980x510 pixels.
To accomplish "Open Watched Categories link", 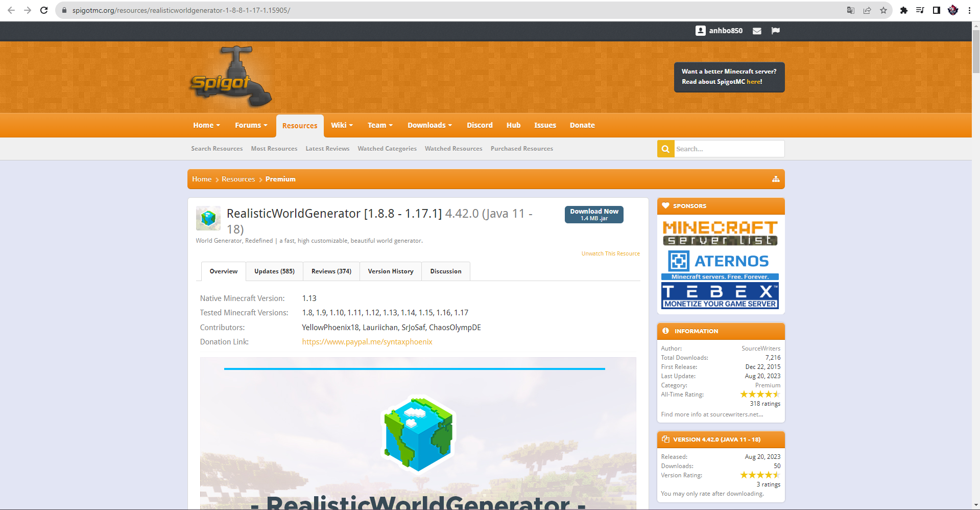I will [387, 149].
